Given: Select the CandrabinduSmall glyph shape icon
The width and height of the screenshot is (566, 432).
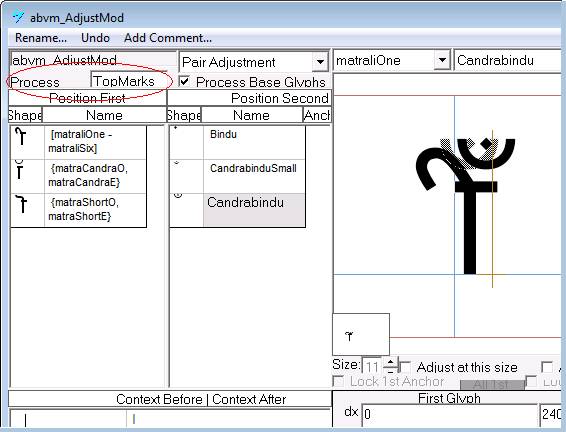Looking at the screenshot, I should tap(177, 163).
